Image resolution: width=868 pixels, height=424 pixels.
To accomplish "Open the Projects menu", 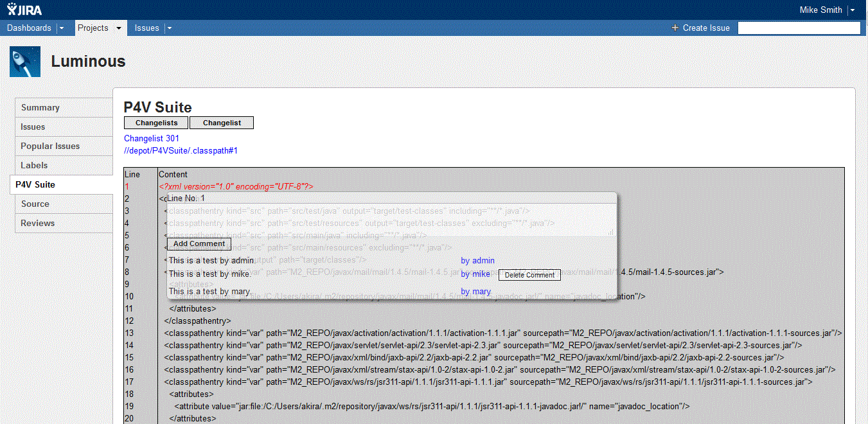I will tap(93, 28).
